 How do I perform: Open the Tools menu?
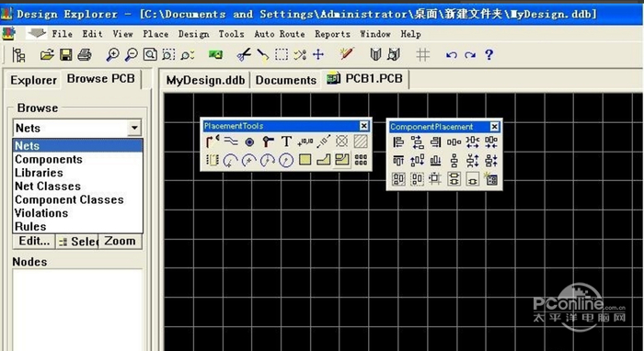tap(231, 34)
